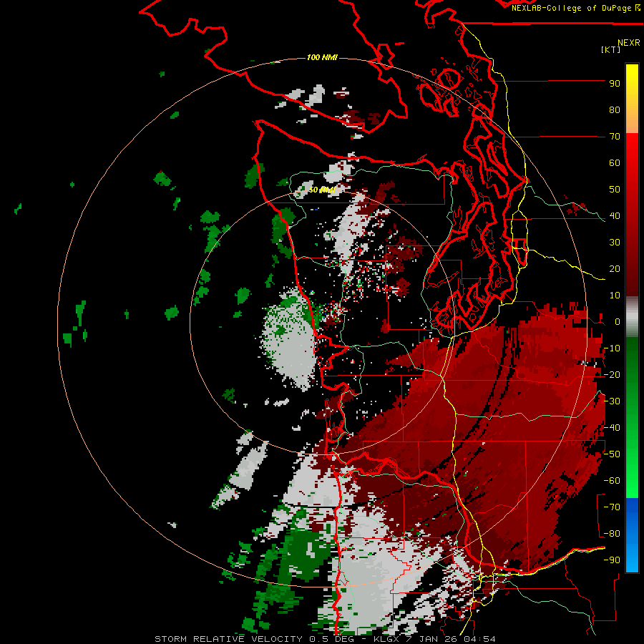Click the 10 value on velocity scale
Viewport: 644px width, 644px height.
pos(615,296)
